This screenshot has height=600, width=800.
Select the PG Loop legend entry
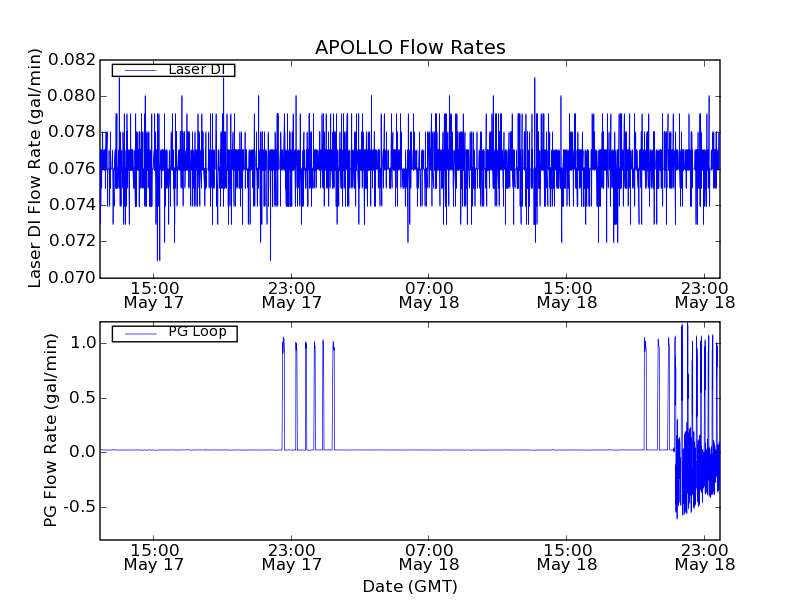pyautogui.click(x=196, y=332)
